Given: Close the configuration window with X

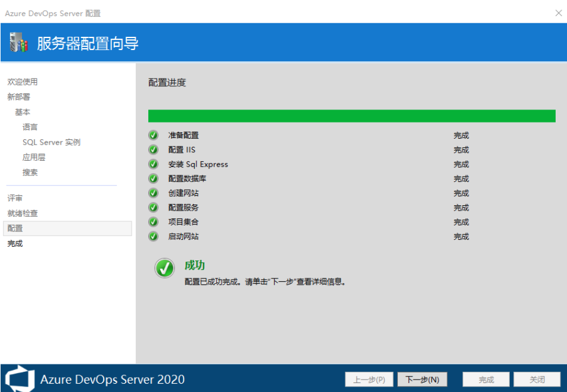Looking at the screenshot, I should (558, 13).
